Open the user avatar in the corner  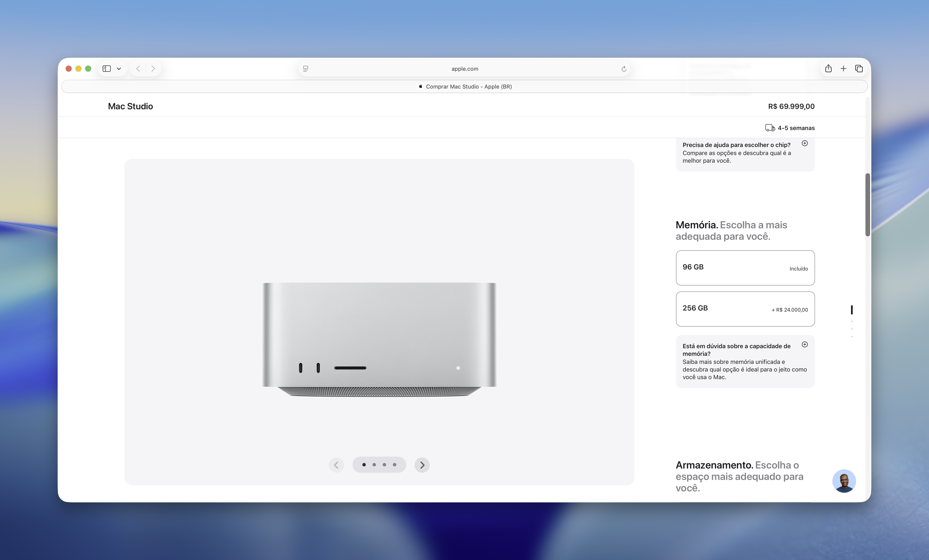pos(844,481)
